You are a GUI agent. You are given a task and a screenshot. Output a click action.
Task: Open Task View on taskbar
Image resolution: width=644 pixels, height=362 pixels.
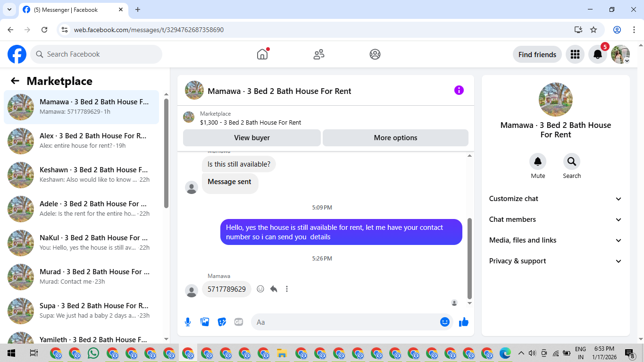(x=33, y=353)
